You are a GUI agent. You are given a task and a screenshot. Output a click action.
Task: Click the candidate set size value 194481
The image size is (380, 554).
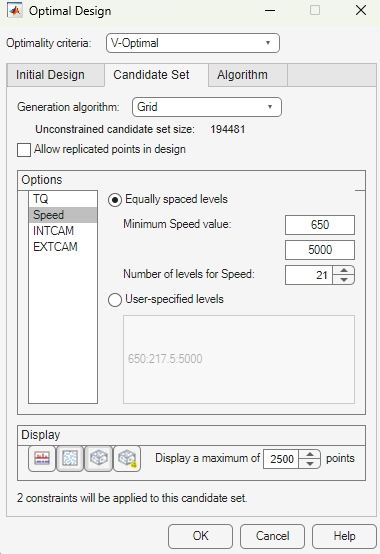point(228,129)
